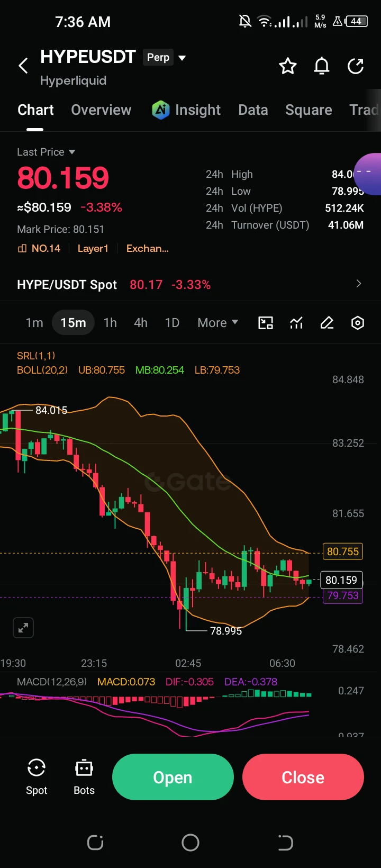Set a price alert with bell icon
This screenshot has width=381, height=868.
(x=322, y=66)
